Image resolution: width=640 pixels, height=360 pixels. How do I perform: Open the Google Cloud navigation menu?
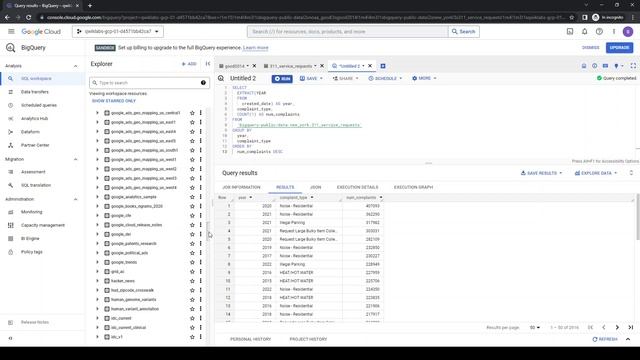click(x=11, y=31)
